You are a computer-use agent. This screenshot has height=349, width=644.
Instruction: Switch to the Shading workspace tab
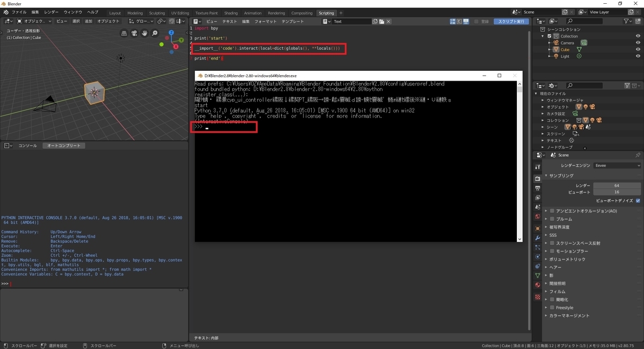point(231,13)
